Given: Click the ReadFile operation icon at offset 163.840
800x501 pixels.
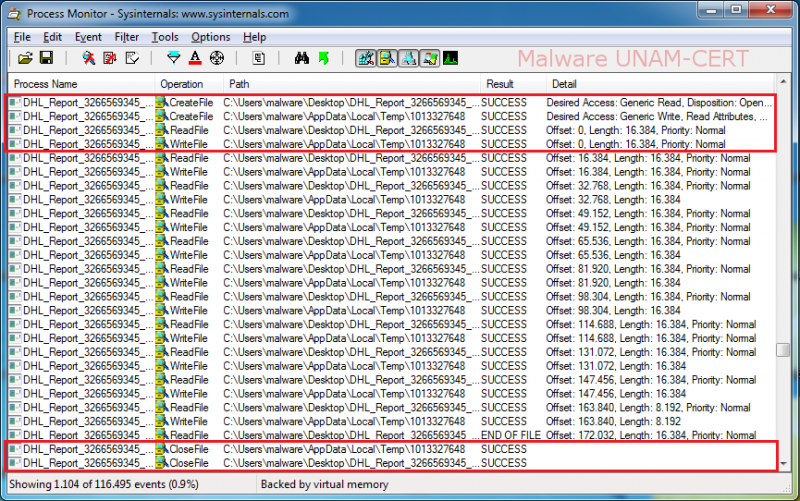Looking at the screenshot, I should tap(162, 408).
